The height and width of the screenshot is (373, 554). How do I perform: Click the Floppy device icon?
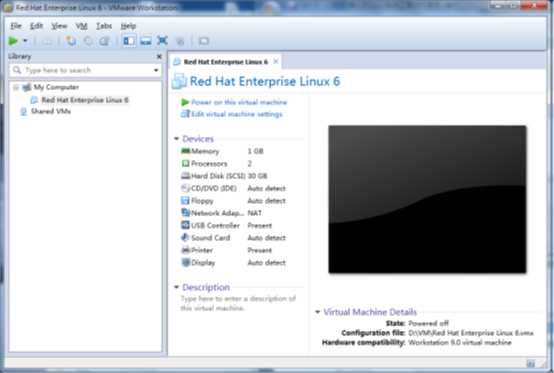coord(185,200)
